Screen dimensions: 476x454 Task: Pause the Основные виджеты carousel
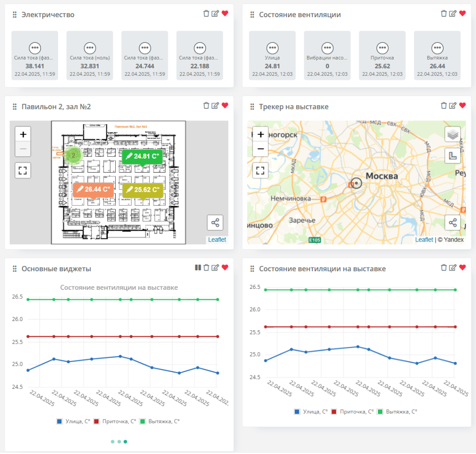(x=198, y=267)
